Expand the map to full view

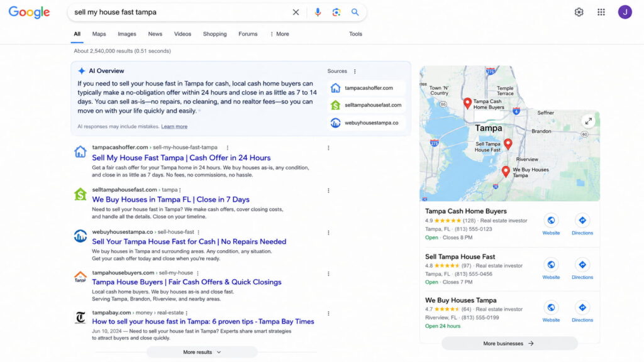pos(589,121)
